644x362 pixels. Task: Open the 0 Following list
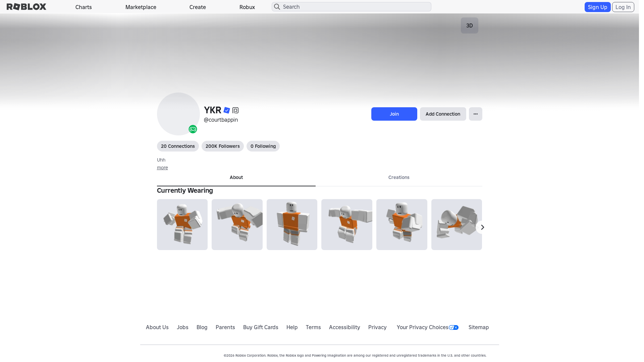[x=263, y=146]
